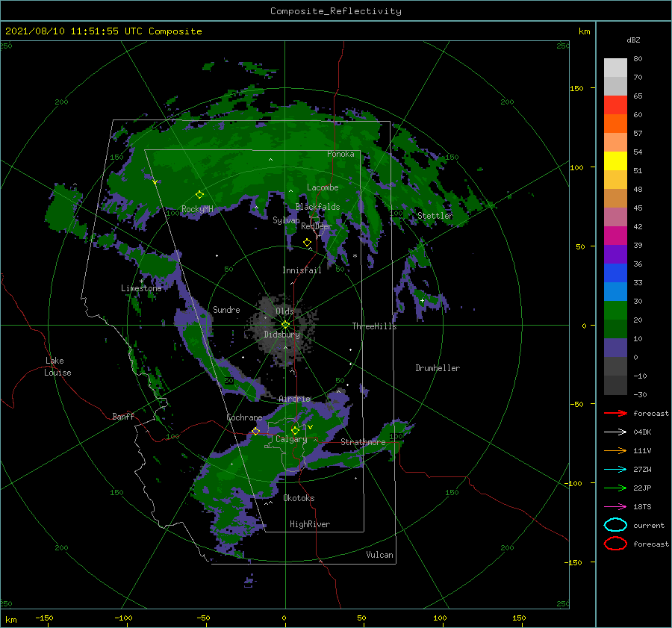Click the yellow diamond marker below Cochrane
This screenshot has height=628, width=672.
pyautogui.click(x=256, y=432)
